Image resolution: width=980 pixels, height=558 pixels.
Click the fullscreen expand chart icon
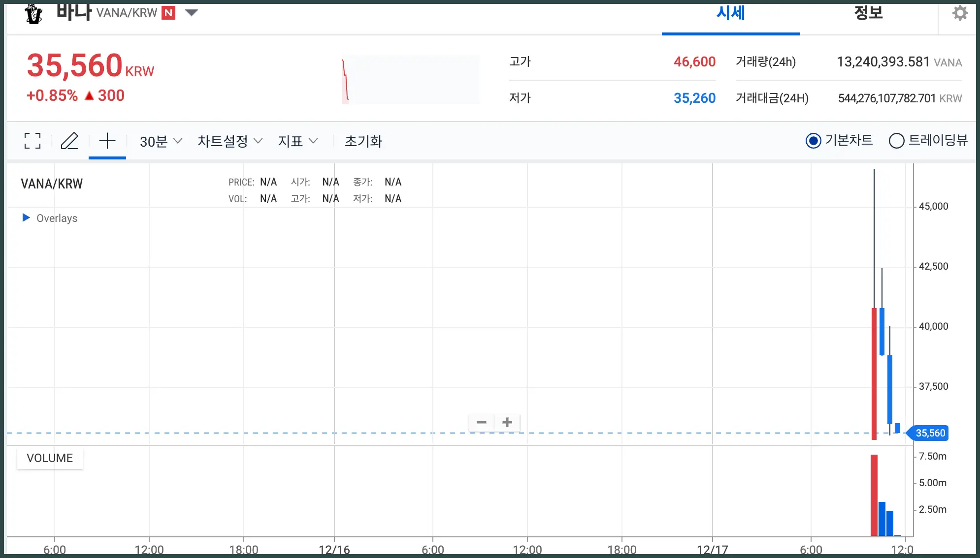coord(33,141)
